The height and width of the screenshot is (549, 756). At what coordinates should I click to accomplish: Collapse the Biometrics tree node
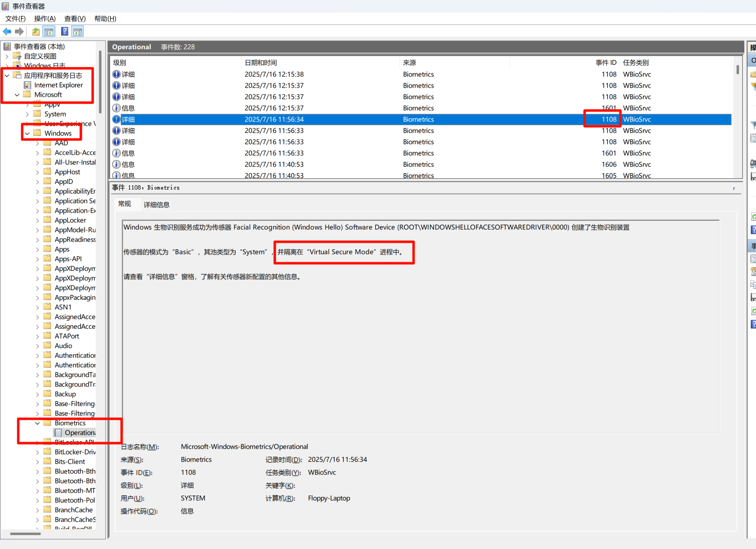(x=38, y=423)
